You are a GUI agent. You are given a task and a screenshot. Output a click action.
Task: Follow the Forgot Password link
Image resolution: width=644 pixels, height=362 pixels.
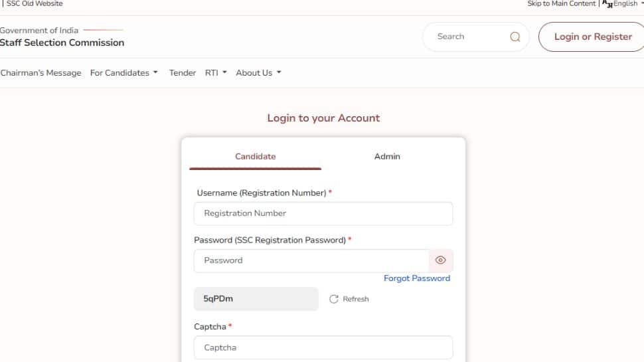[417, 278]
